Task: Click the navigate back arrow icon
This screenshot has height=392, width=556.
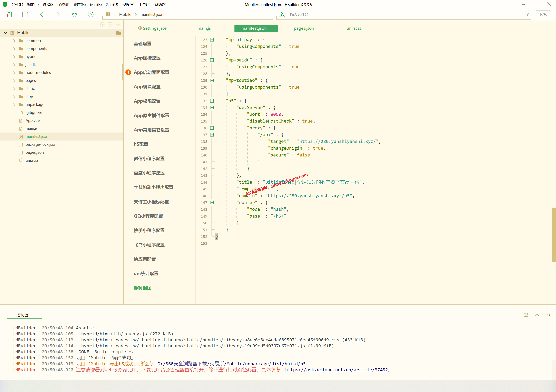Action: [x=42, y=15]
